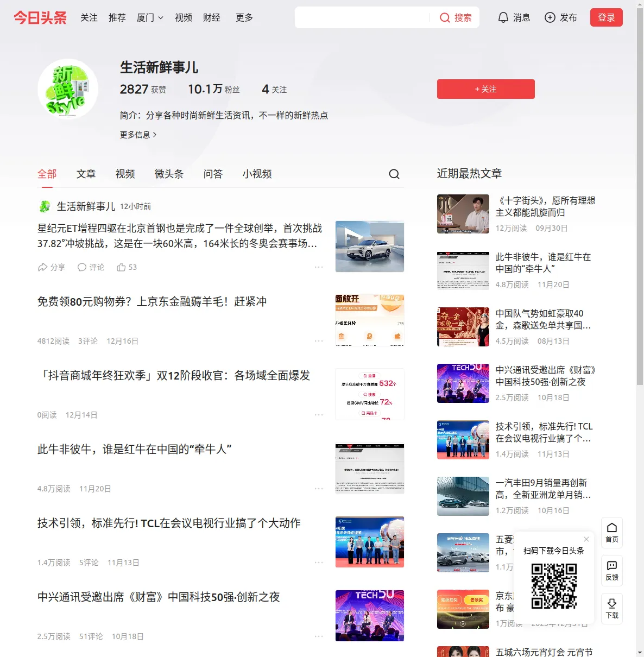Click the 搜索 button text
The height and width of the screenshot is (657, 644).
tap(463, 18)
